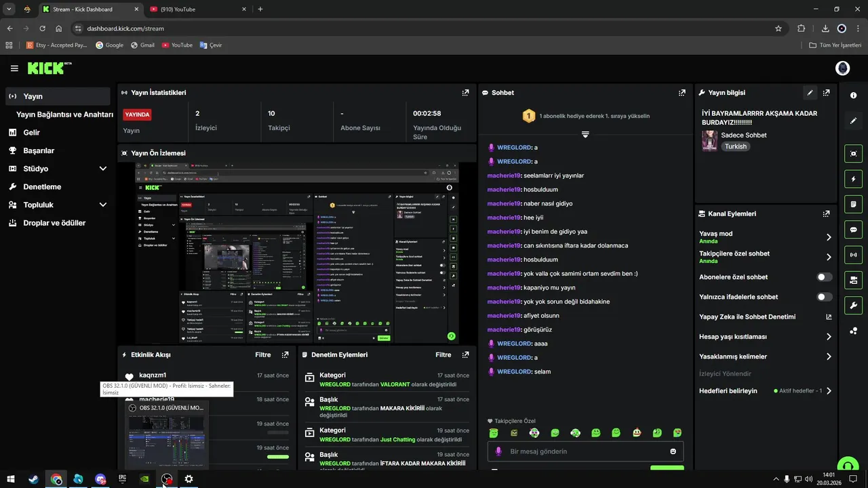
Task: Pop out the Yayın Ön İzlemesi panel
Action: click(x=465, y=153)
